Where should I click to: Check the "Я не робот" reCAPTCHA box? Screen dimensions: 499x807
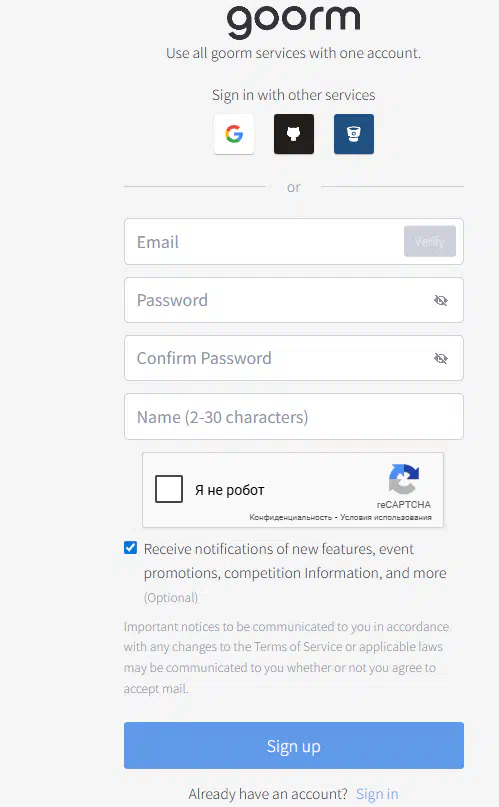tap(169, 489)
